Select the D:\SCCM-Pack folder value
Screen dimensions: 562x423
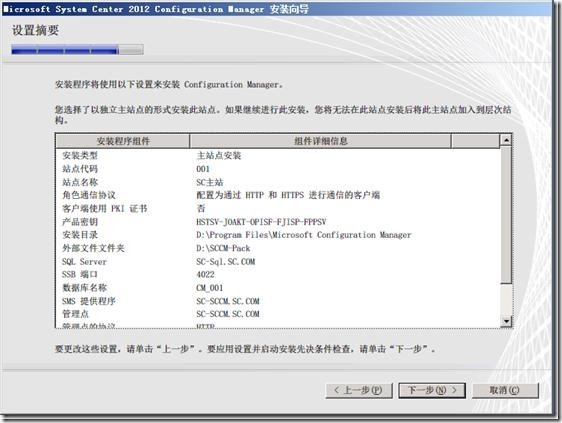click(223, 248)
